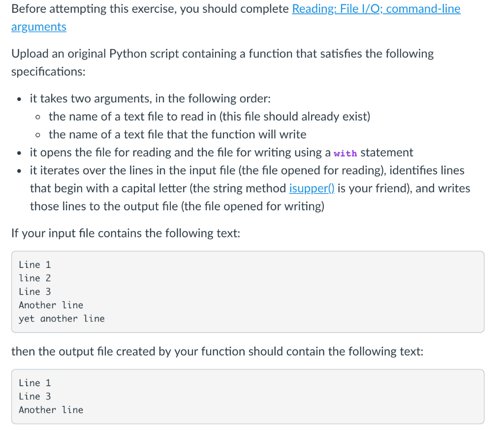Click 'line 2' in the input example block
This screenshot has height=431, width=504.
pos(35,278)
